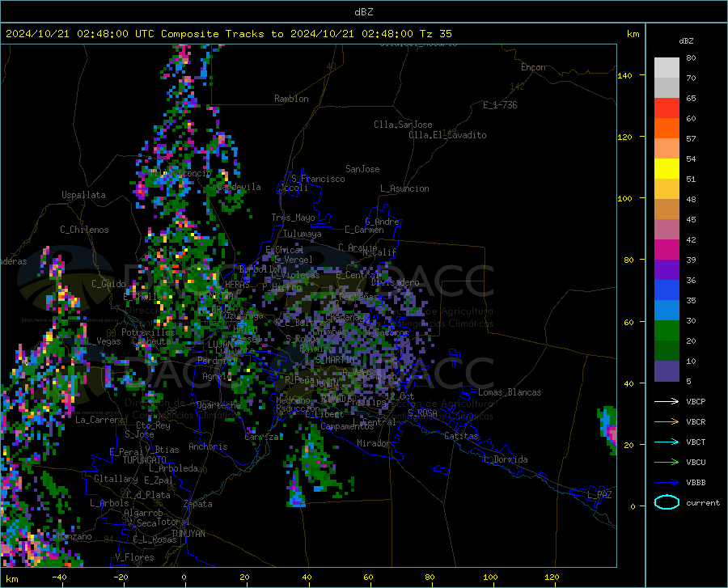
Task: Click the 'L_PAZ' map label
Action: tap(599, 495)
